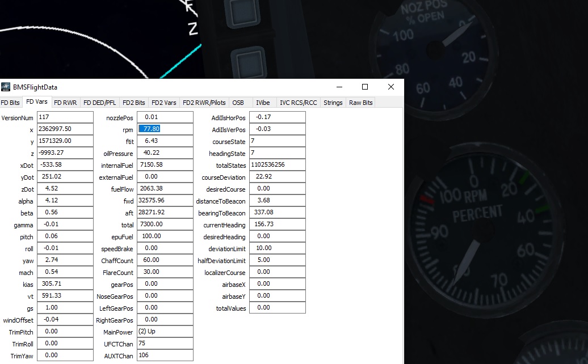The height and width of the screenshot is (364, 588).
Task: Click the mach field showing 0.54
Action: pos(65,272)
